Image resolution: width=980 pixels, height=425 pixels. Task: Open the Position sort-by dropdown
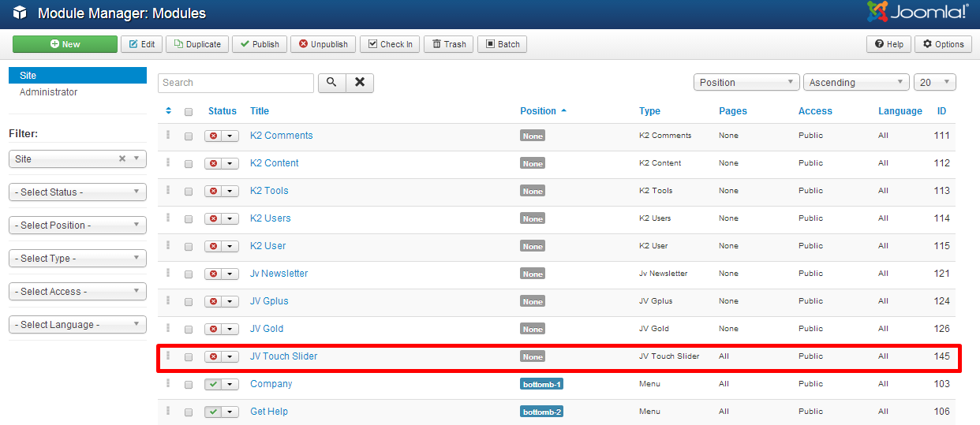[x=746, y=83]
